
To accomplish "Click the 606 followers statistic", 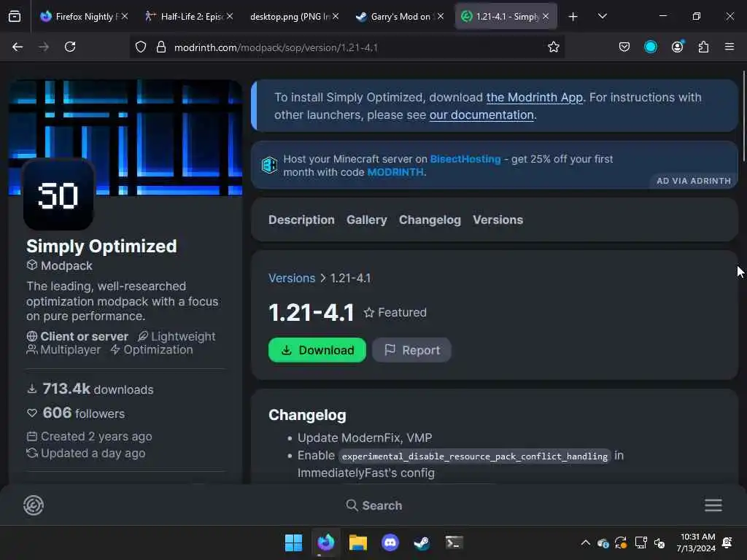I will pyautogui.click(x=76, y=413).
